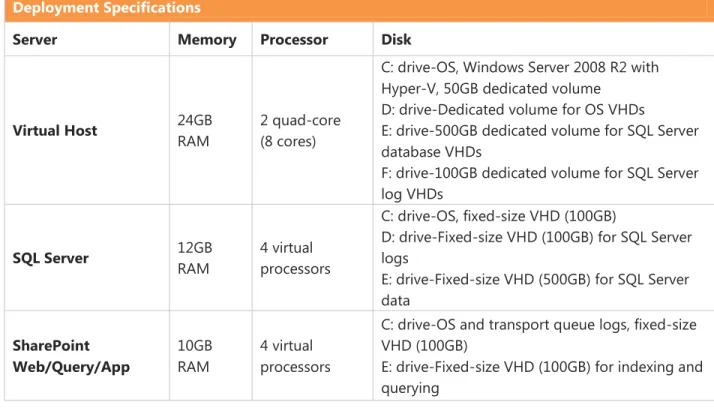Select the Processor column header
The image size is (714, 408).
[294, 40]
